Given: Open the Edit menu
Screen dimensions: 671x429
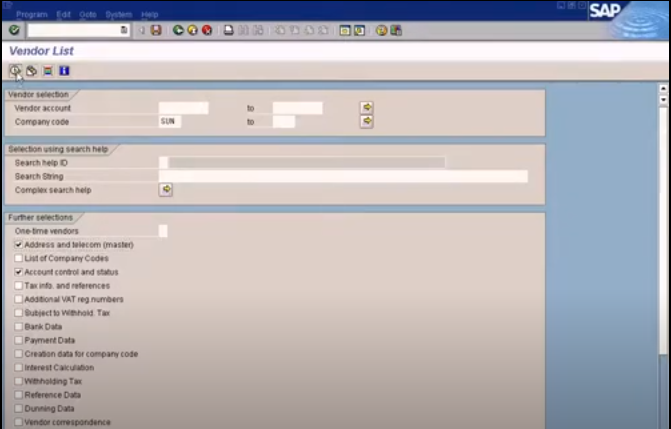Looking at the screenshot, I should (63, 15).
